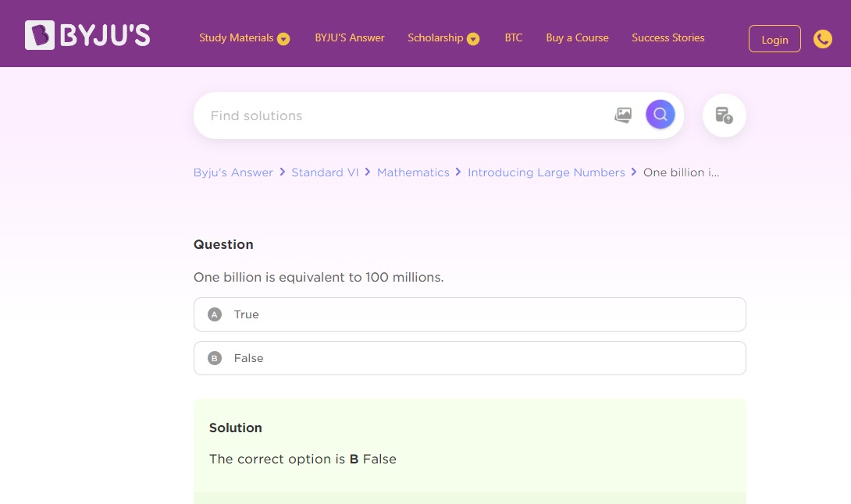Select option A True
851x504 pixels.
click(469, 314)
